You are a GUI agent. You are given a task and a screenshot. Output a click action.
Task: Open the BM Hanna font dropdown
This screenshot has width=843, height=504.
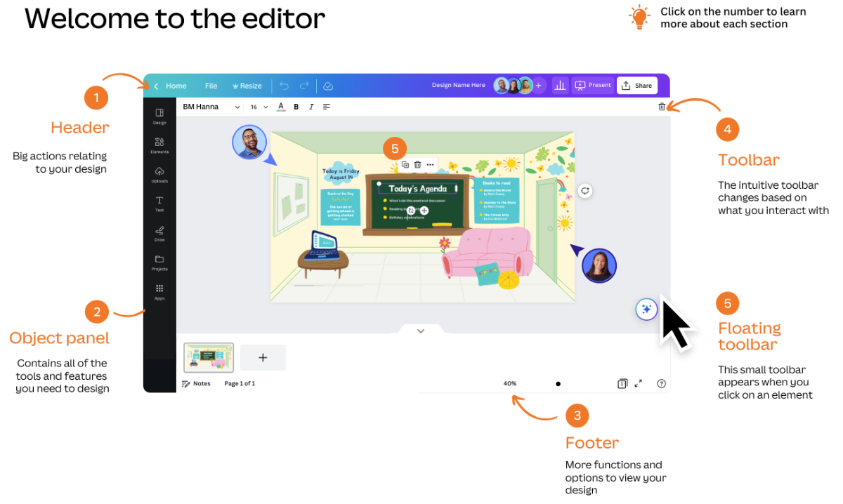coord(211,107)
